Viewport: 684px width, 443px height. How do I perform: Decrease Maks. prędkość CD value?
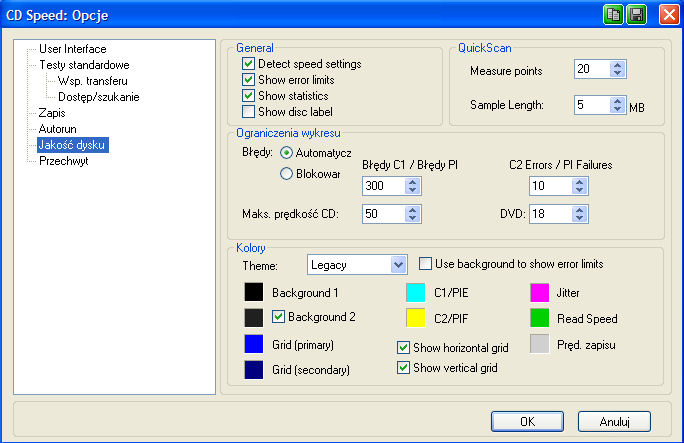tap(412, 218)
